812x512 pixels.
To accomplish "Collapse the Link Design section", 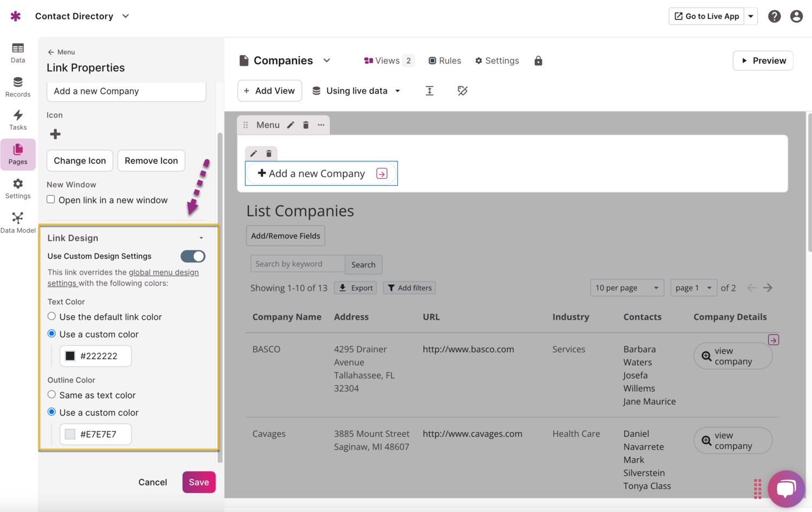I will [x=201, y=238].
